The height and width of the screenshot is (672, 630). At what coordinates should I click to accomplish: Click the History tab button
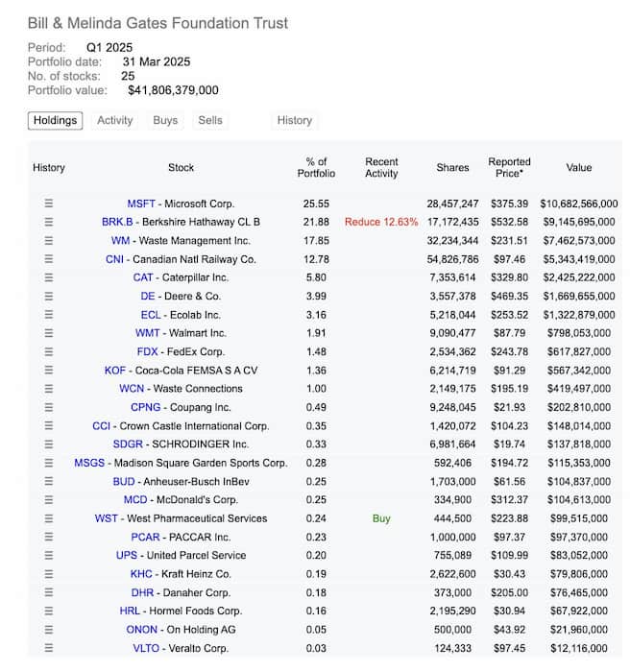(x=294, y=121)
